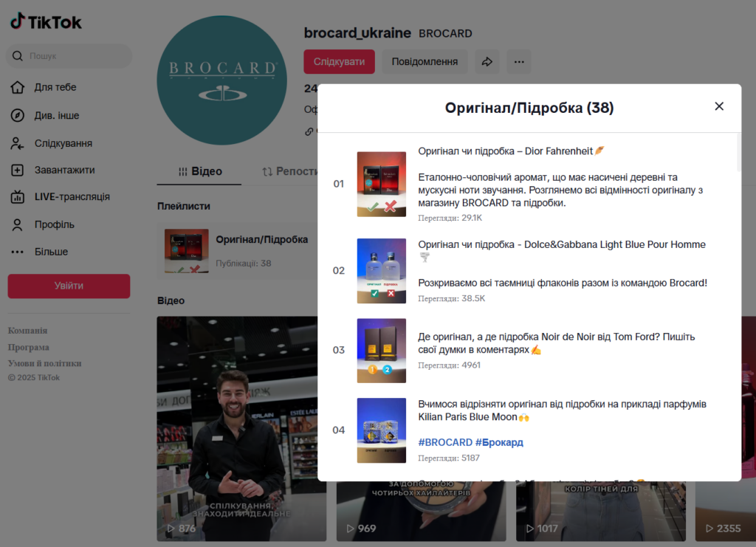Open the Для тебе feed
This screenshot has height=547, width=756.
pyautogui.click(x=55, y=87)
